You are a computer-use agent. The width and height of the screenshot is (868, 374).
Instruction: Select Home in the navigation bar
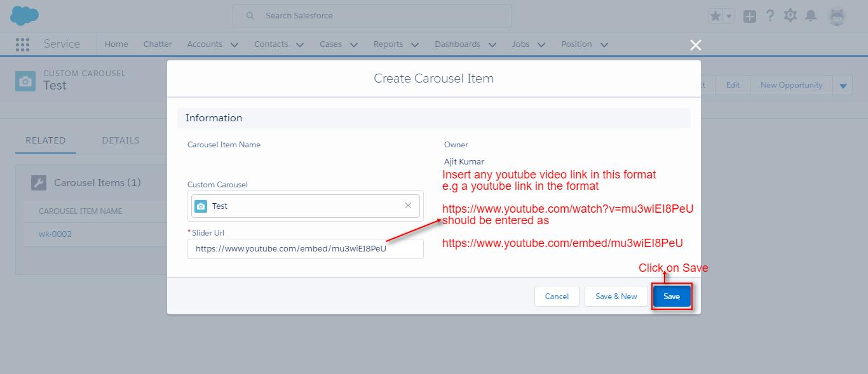(x=116, y=44)
